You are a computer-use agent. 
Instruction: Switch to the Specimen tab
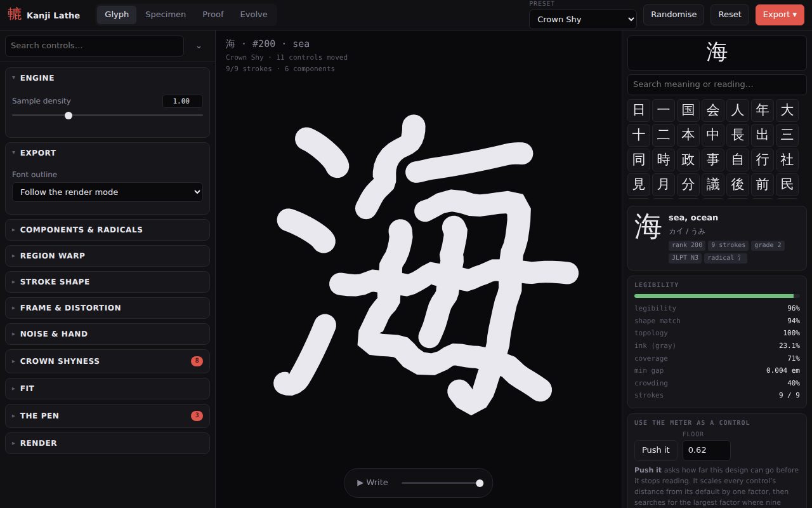pos(166,15)
